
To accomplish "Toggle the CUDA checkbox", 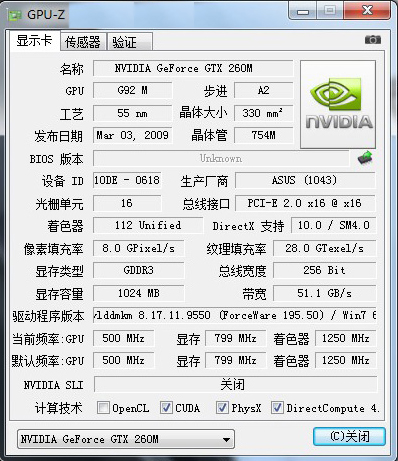I will coord(166,407).
